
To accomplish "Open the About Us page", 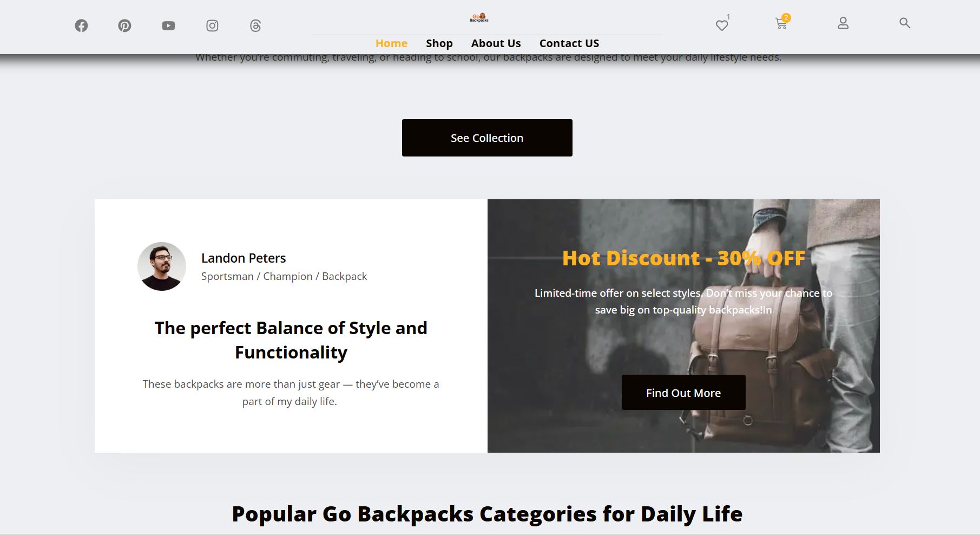I will pyautogui.click(x=496, y=43).
